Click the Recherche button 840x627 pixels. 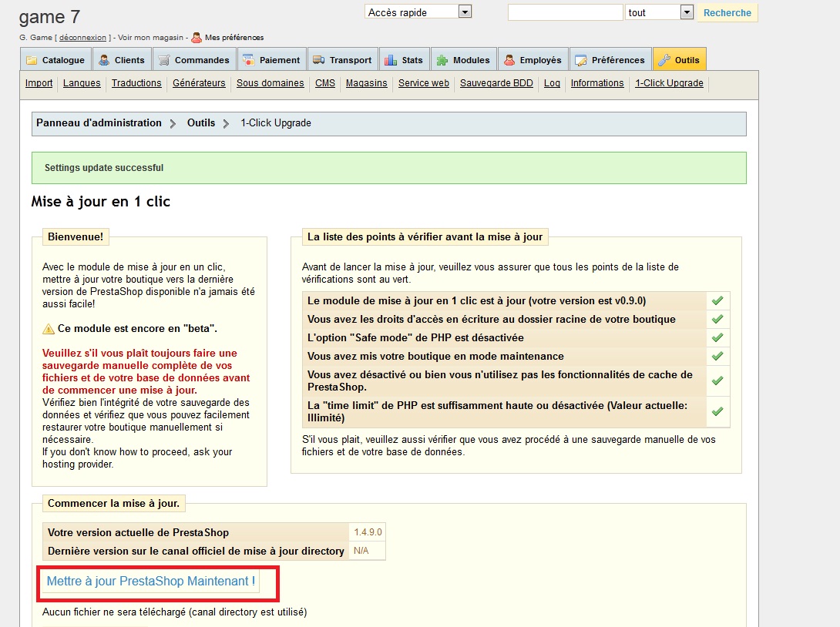click(x=727, y=13)
